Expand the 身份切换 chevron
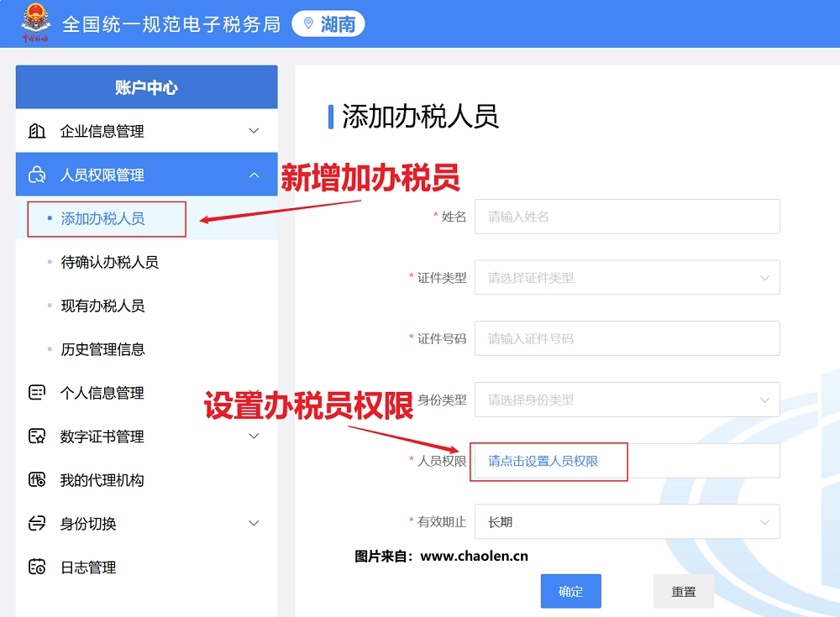The height and width of the screenshot is (617, 840). 254,523
